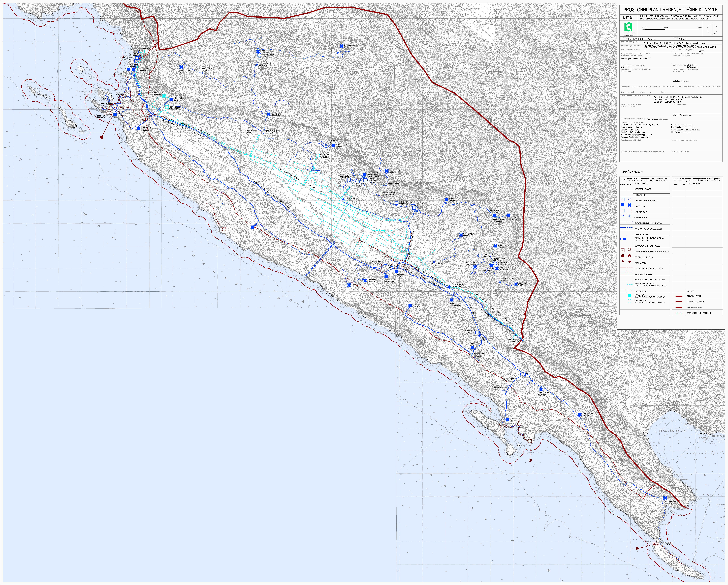Click solid cyan Natapni kanal legend line
Image resolution: width=728 pixels, height=585 pixels.
(x=623, y=290)
